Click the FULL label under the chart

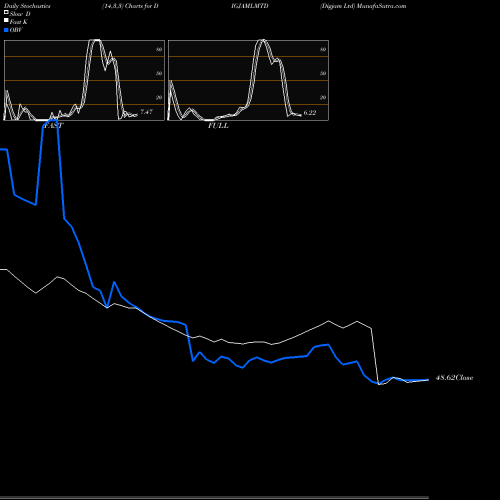pos(218,126)
